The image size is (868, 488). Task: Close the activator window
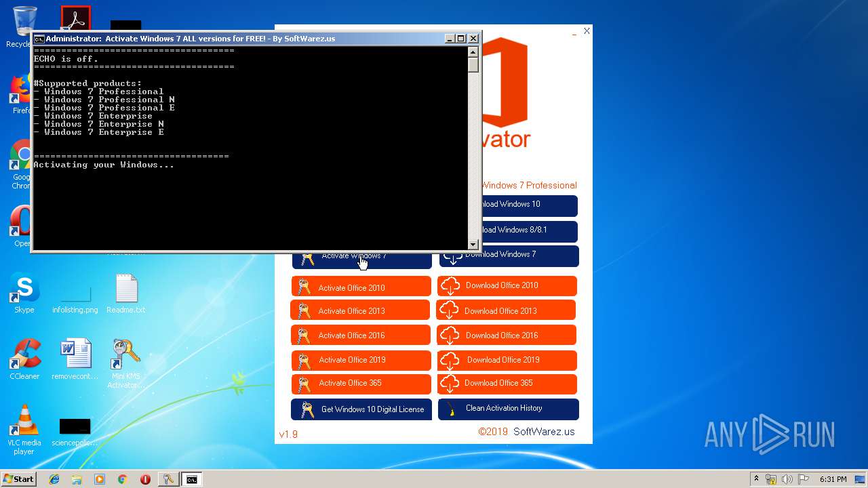pyautogui.click(x=587, y=31)
